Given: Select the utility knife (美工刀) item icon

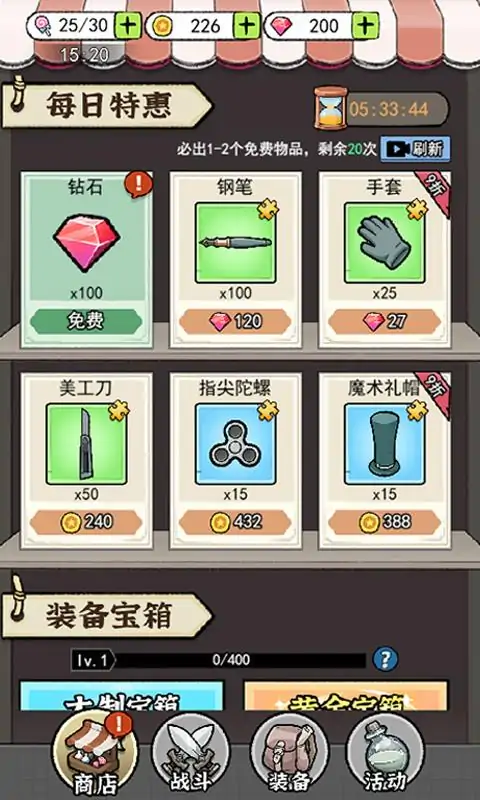Looking at the screenshot, I should click(86, 444).
